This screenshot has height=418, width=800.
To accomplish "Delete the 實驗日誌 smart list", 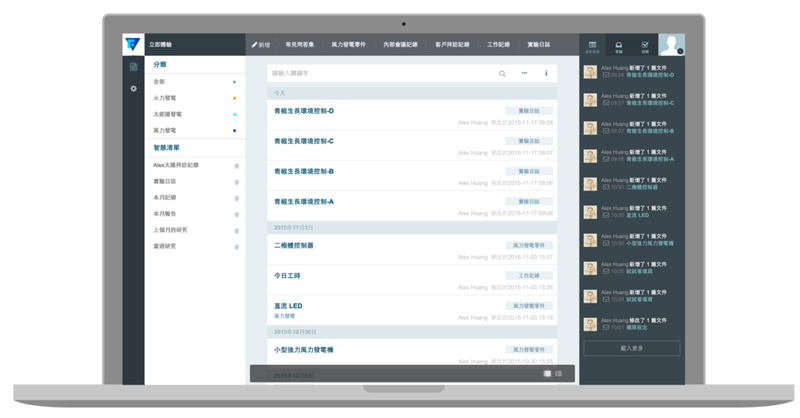I will (236, 182).
